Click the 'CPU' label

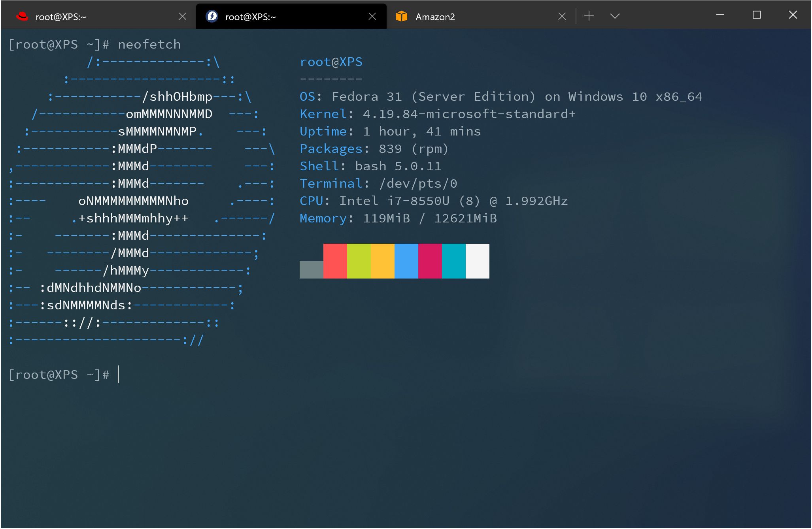click(x=312, y=201)
